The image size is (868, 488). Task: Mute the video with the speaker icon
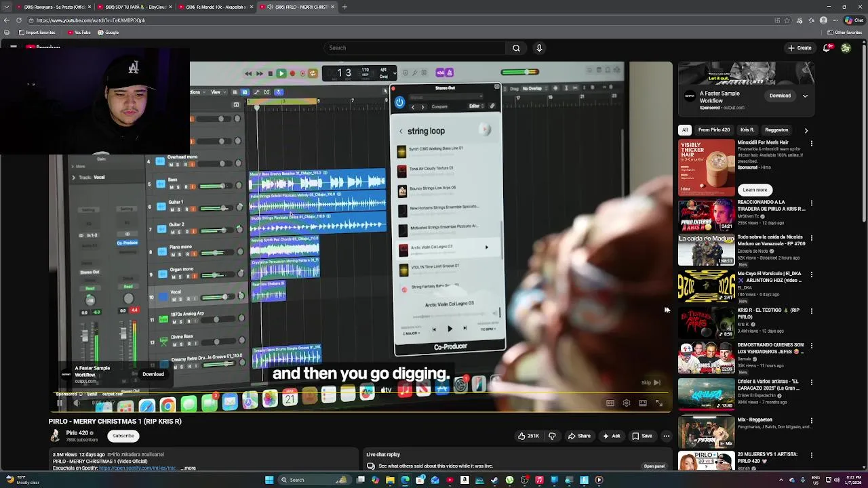click(x=77, y=403)
